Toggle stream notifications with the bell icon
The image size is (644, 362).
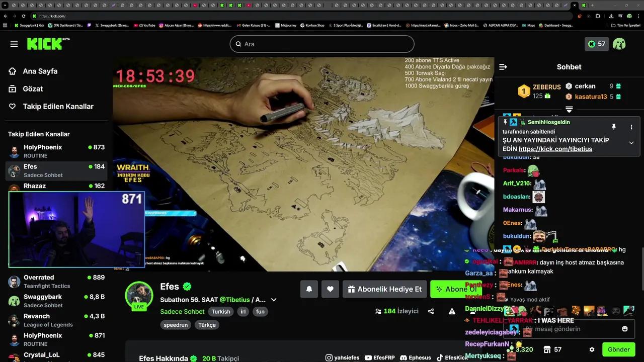coord(309,289)
